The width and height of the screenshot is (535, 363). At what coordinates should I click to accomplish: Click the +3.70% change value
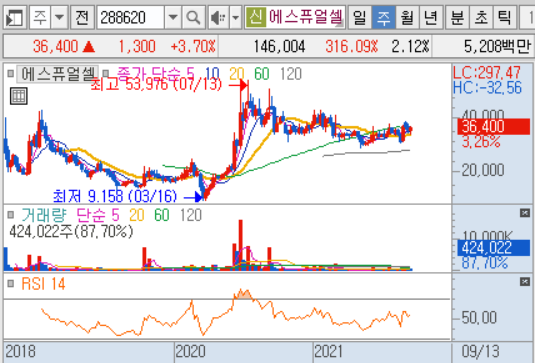pos(193,46)
